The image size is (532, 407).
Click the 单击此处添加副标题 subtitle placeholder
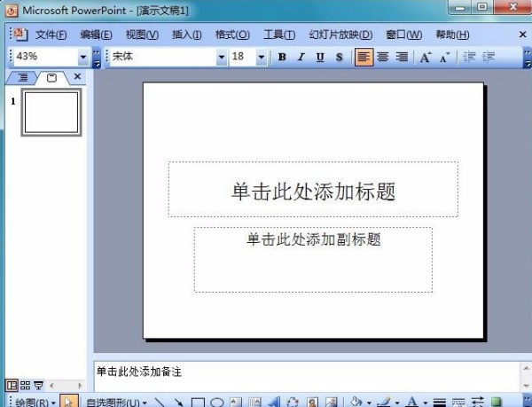coord(313,260)
